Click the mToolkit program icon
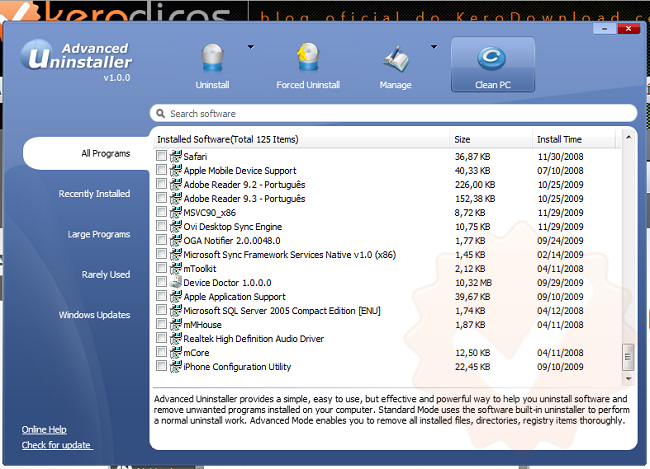Screen dimensions: 650x469 (175, 268)
